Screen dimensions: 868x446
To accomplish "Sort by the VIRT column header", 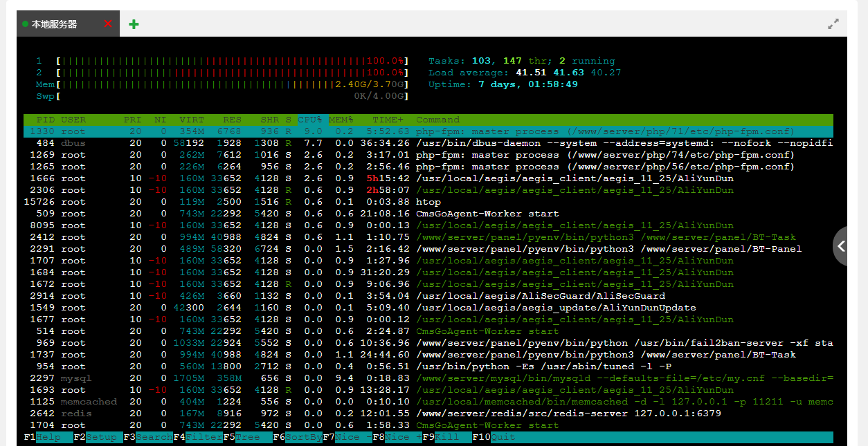I will coord(192,120).
